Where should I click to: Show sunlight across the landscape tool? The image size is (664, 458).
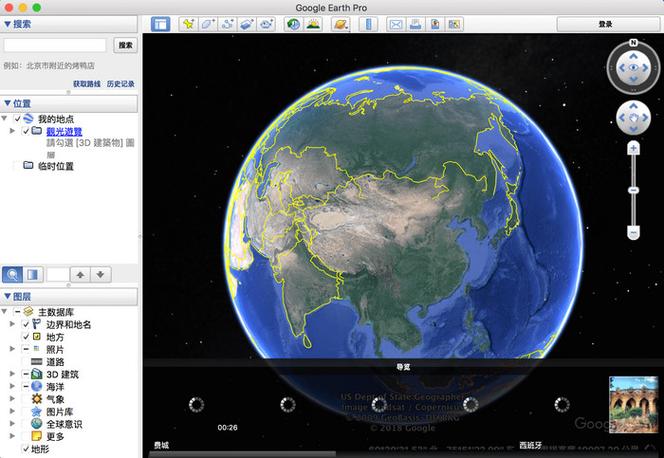coord(313,24)
